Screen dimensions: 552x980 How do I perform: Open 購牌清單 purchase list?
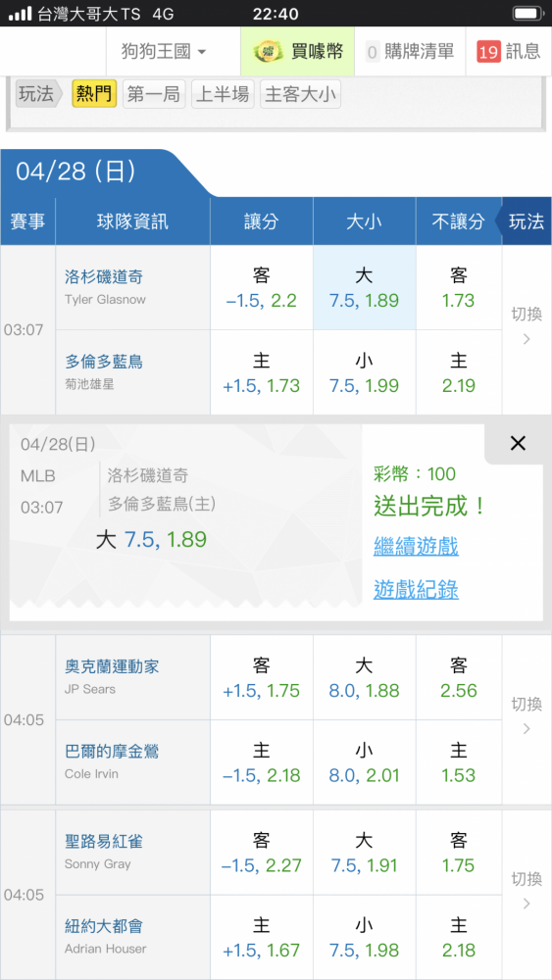(x=410, y=51)
